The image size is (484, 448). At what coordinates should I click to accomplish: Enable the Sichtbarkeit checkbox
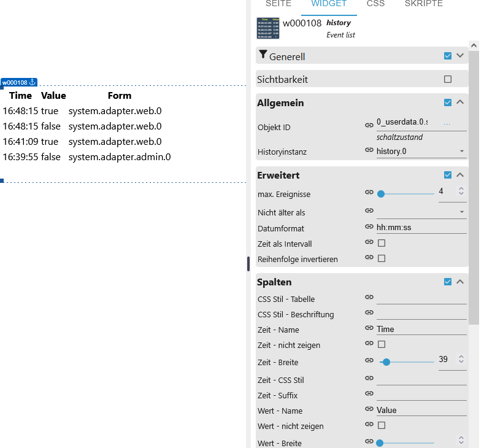pos(448,79)
